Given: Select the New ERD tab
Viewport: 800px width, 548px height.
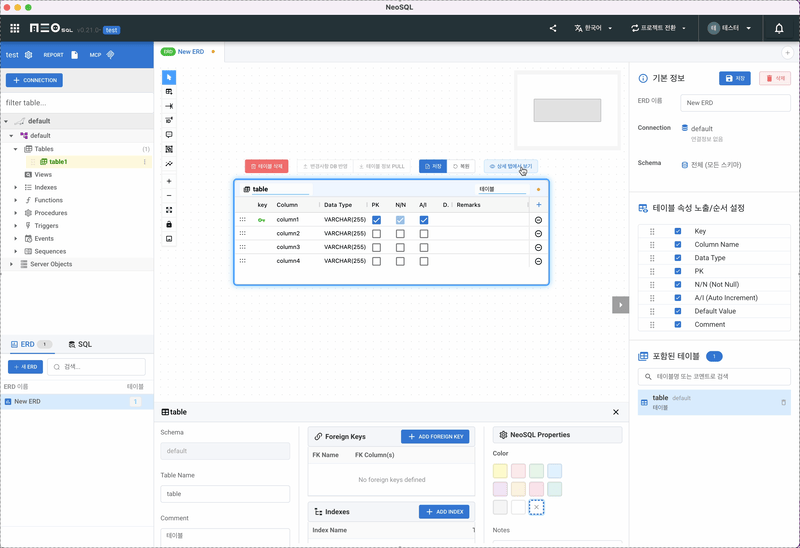Looking at the screenshot, I should (190, 51).
